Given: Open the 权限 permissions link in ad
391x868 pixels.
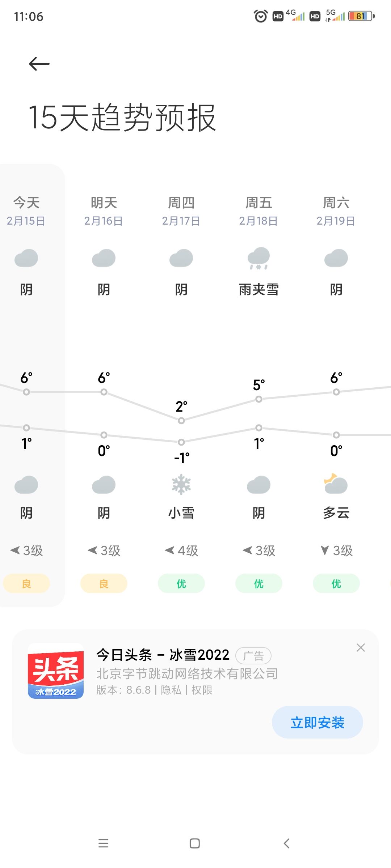Looking at the screenshot, I should pos(202,690).
